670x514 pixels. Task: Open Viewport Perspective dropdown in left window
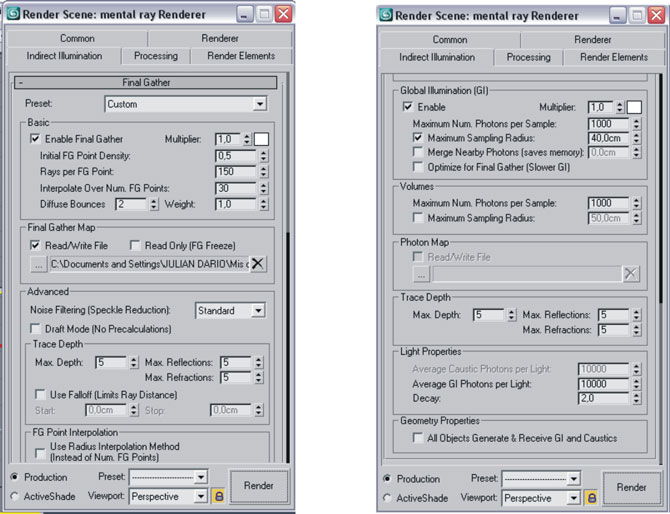(168, 496)
